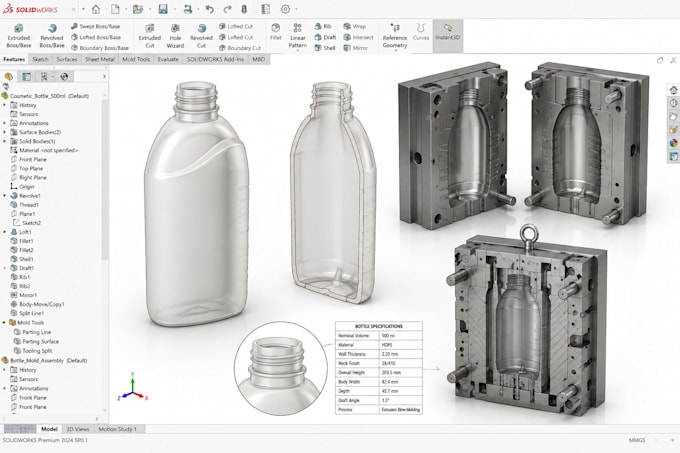Expand the Loft1 feature

(5, 232)
